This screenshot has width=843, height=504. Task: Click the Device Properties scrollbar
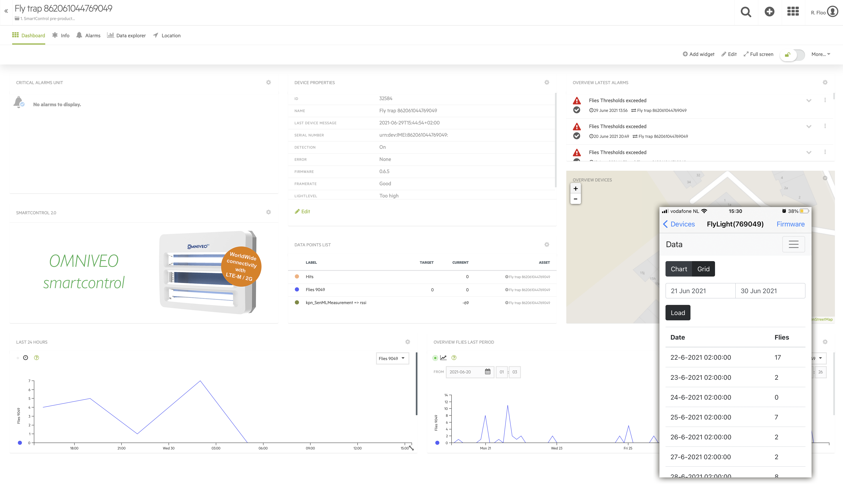[556, 140]
